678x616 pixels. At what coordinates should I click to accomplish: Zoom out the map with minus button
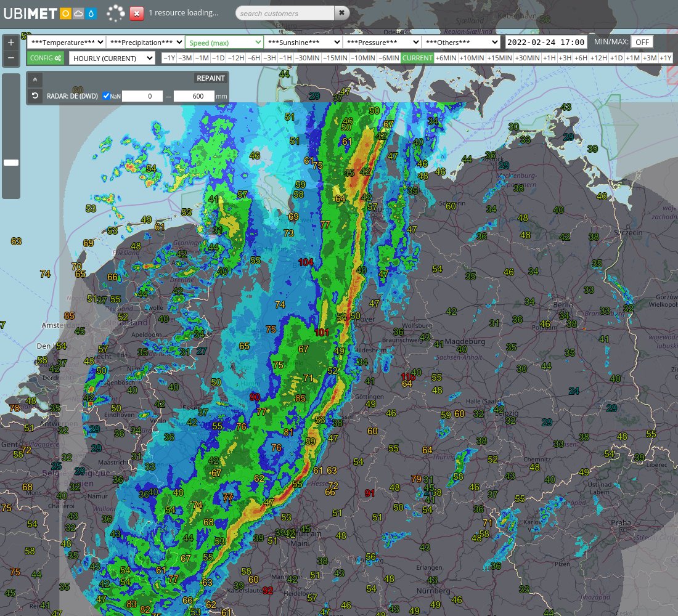(x=11, y=58)
